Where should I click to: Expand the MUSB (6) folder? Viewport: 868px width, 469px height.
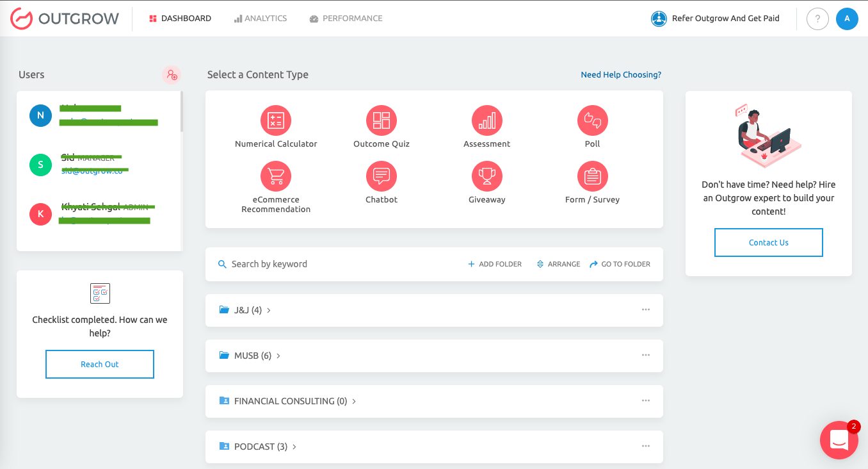pos(434,356)
